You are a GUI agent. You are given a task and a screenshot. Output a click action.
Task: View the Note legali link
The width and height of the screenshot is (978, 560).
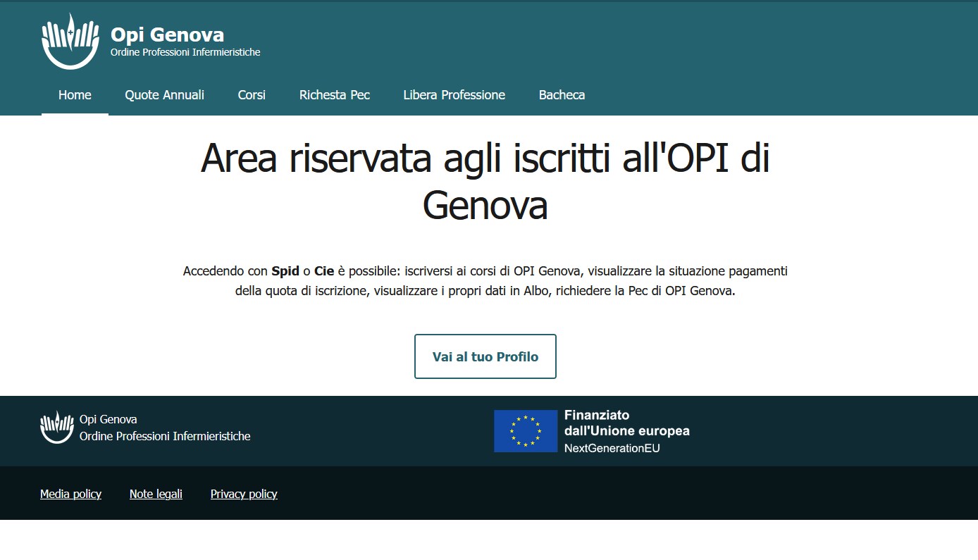pyautogui.click(x=156, y=494)
